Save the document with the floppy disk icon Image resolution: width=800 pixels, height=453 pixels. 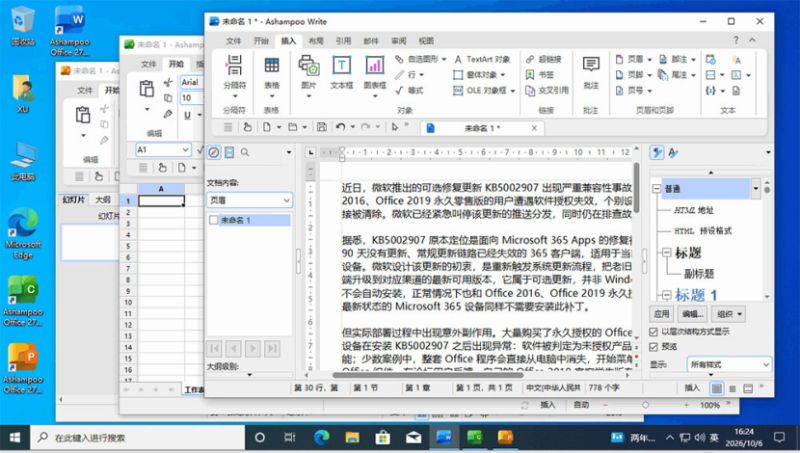(321, 127)
